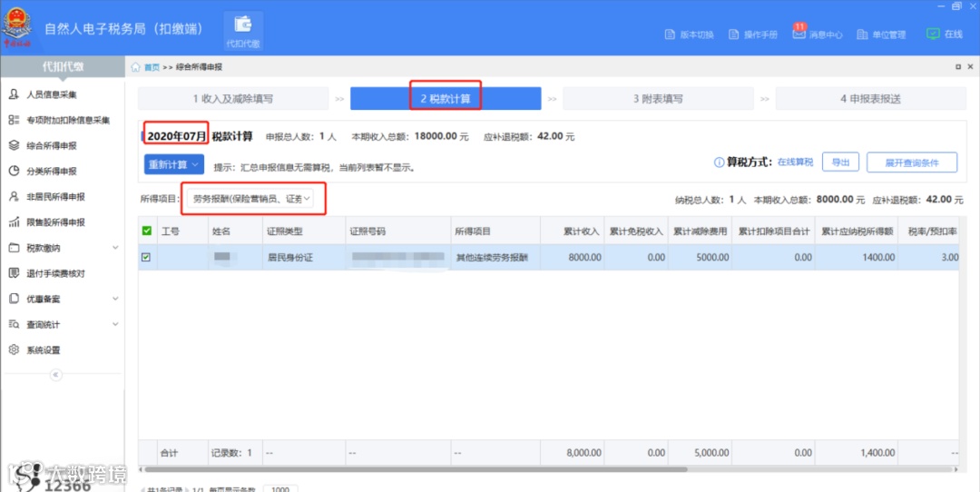Collapse the sidebar with the double-arrow icon
980x492 pixels.
[x=55, y=375]
